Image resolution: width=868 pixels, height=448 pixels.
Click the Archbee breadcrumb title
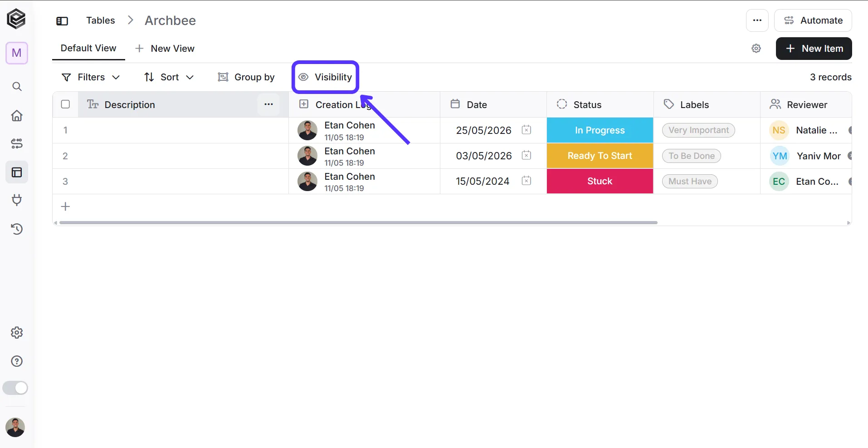(x=170, y=20)
